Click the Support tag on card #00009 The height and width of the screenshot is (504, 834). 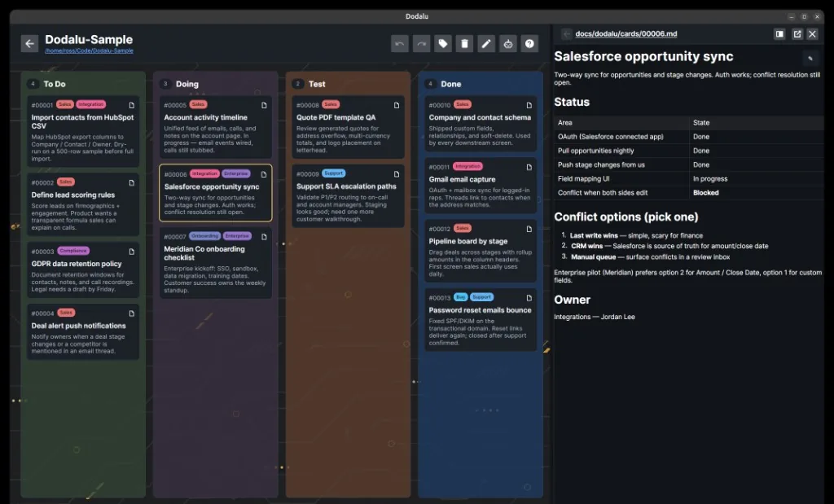(333, 173)
